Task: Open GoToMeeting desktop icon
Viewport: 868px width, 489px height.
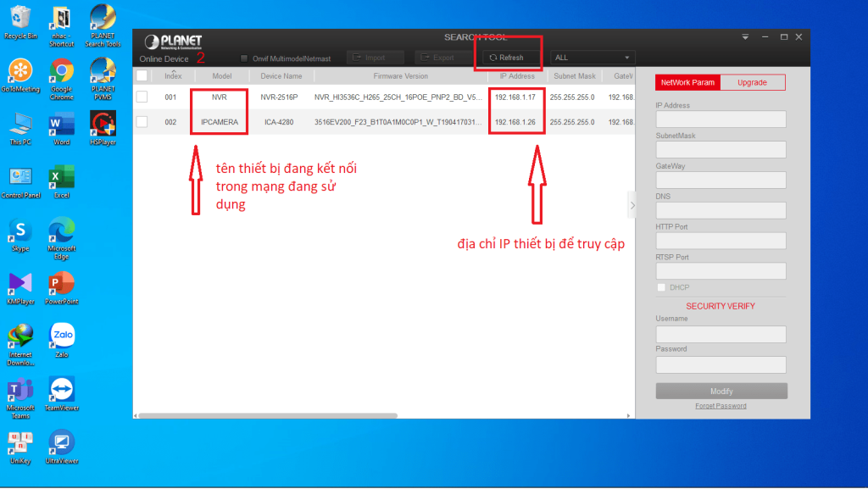Action: (x=20, y=75)
